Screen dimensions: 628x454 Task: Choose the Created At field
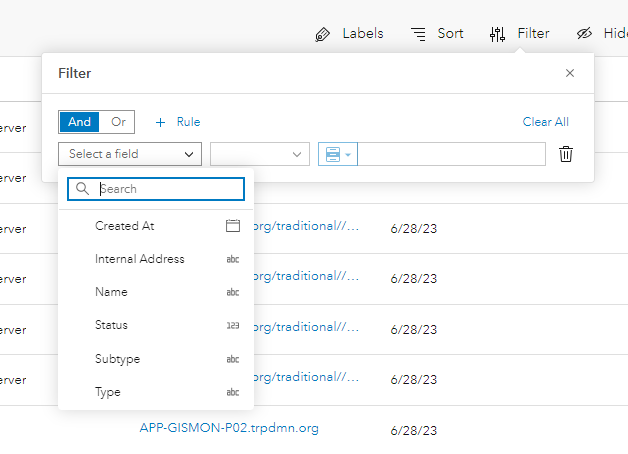[x=125, y=226]
